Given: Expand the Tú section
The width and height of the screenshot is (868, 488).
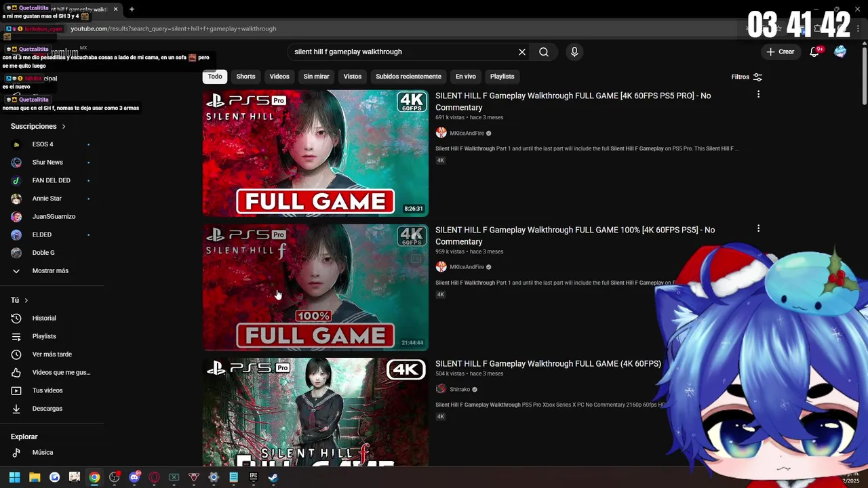Looking at the screenshot, I should (20, 300).
